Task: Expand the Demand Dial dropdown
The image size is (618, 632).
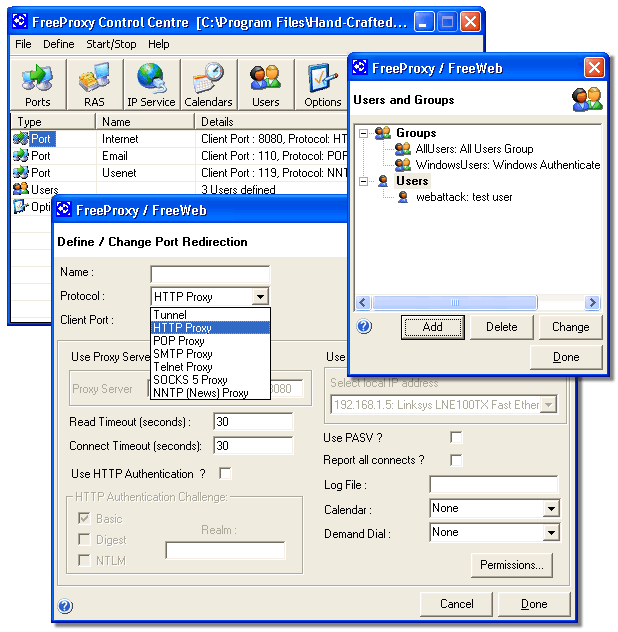Action: [x=551, y=533]
